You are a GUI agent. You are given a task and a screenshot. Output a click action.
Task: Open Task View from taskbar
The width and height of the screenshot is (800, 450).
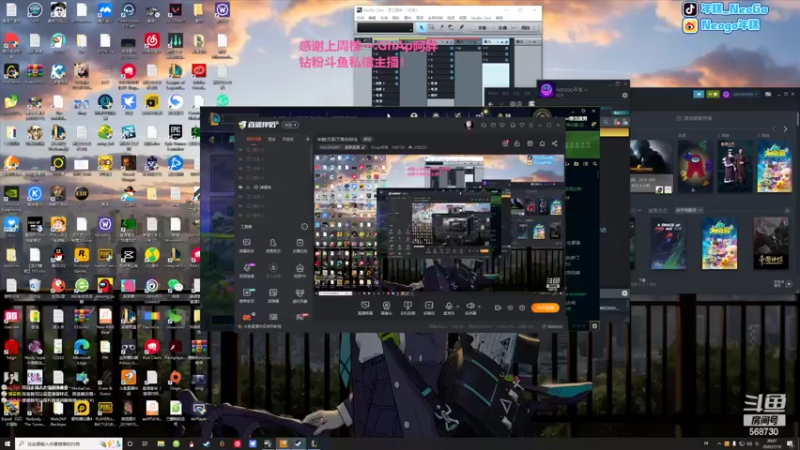point(145,444)
